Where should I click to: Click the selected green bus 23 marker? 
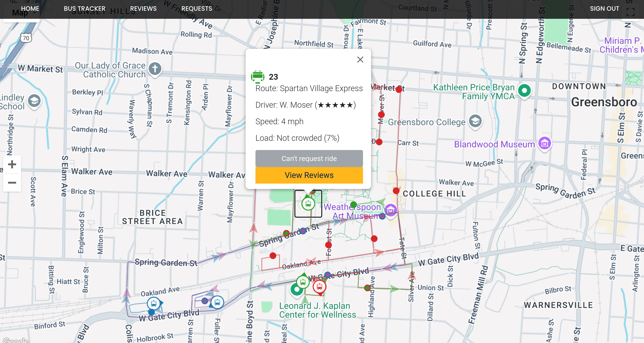coord(308,204)
